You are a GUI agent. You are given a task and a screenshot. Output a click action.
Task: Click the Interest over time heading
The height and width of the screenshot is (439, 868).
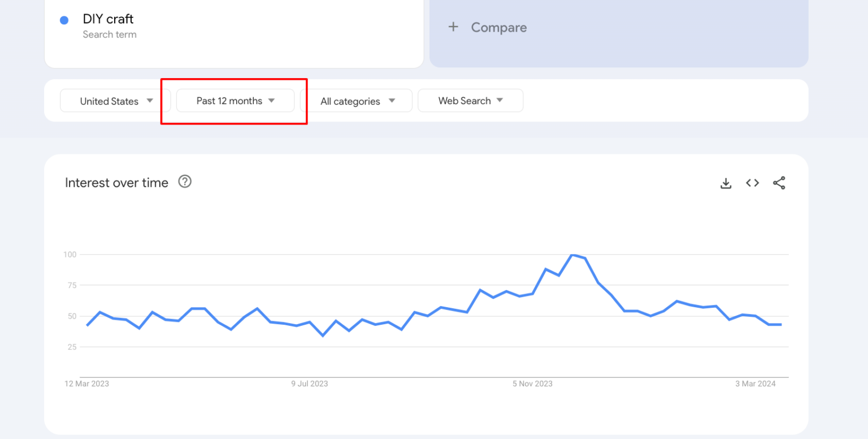(116, 182)
